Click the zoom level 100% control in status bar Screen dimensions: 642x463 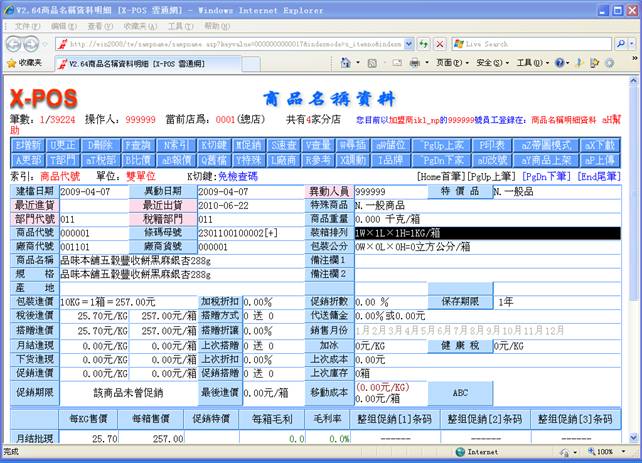(605, 452)
